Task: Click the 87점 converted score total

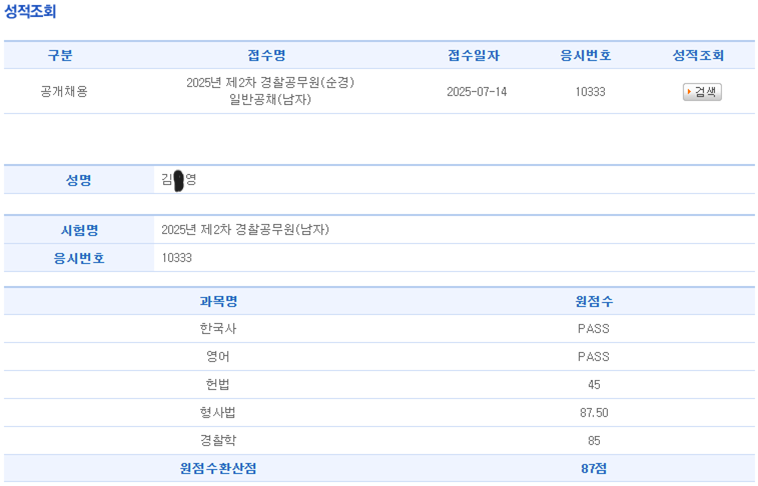Action: coord(593,469)
